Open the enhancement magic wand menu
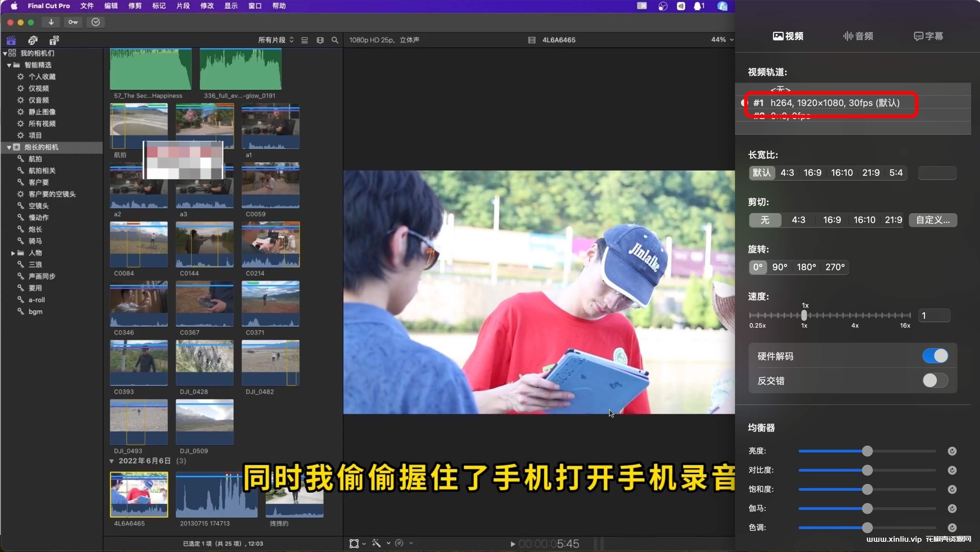The image size is (980, 552). point(377,543)
